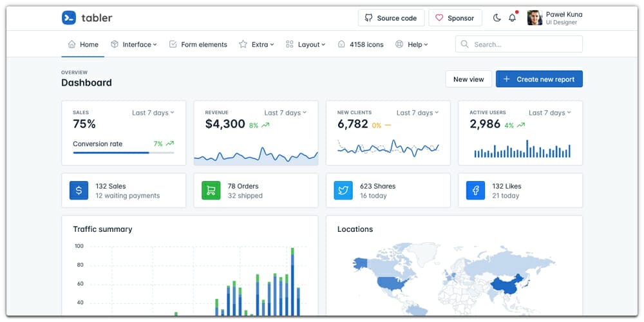Click the New view button

click(x=468, y=79)
